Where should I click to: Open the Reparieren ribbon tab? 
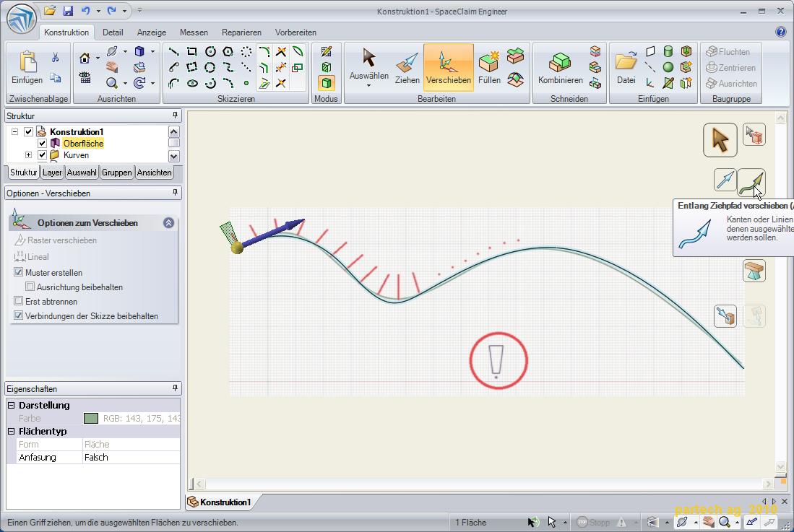pos(241,32)
